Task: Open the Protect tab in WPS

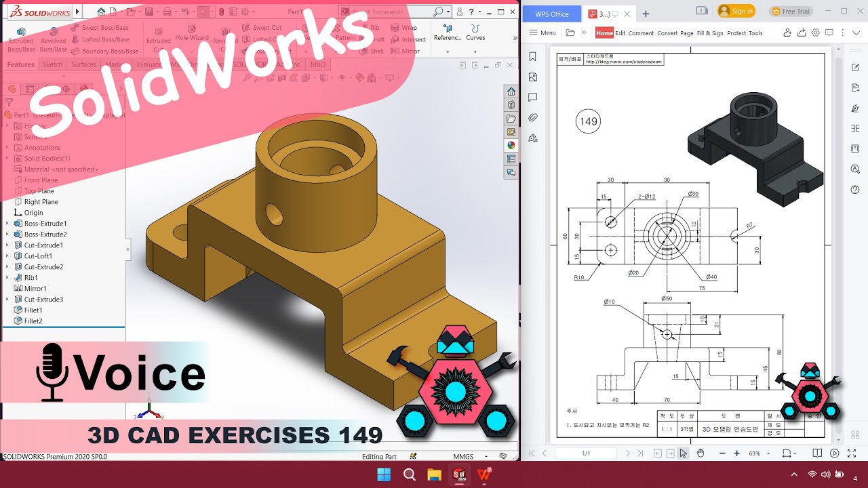Action: click(x=736, y=33)
